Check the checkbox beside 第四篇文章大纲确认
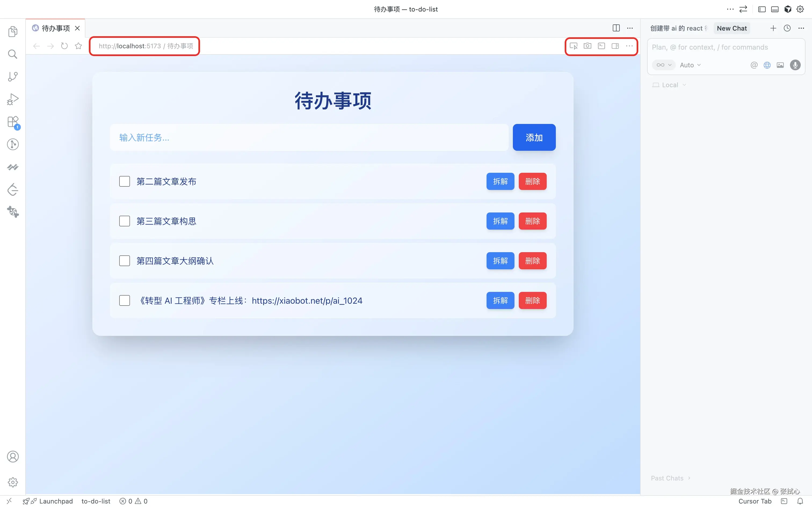 (124, 260)
